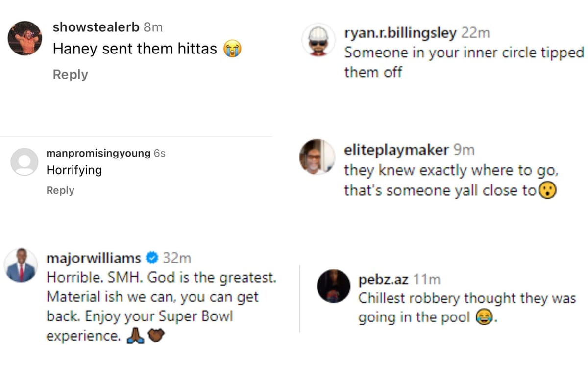Click showstealerb's profile picture

[24, 38]
